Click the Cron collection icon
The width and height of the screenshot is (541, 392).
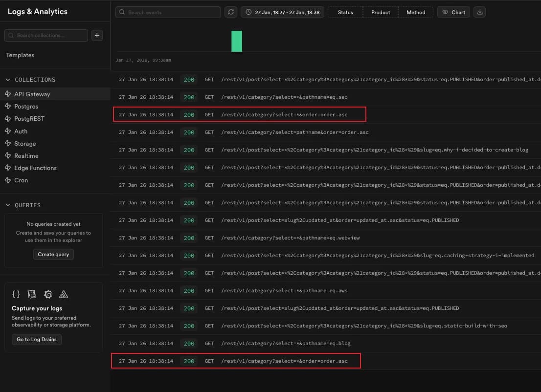tap(8, 180)
